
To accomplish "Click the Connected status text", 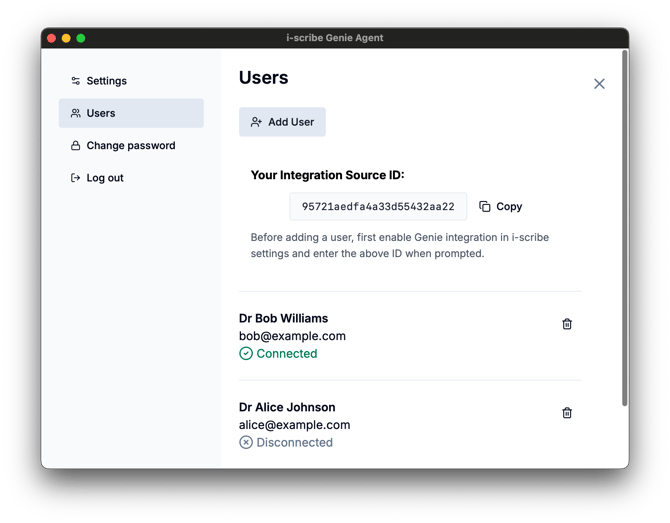I will click(x=287, y=354).
